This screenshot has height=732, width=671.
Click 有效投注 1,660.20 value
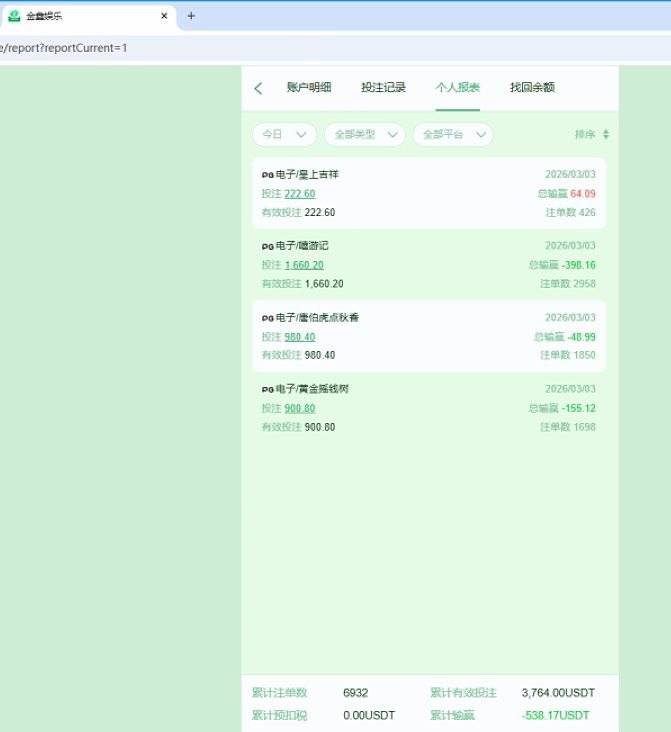324,284
